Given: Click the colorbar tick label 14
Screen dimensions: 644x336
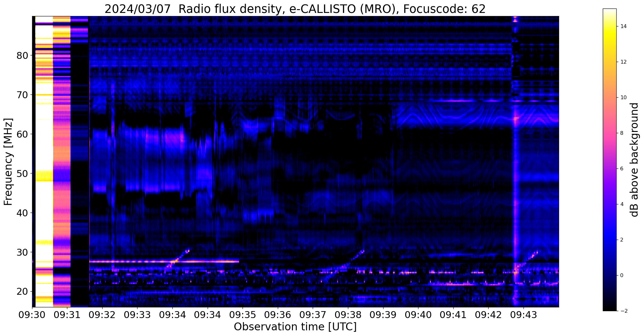Looking at the screenshot, I should tap(623, 26).
